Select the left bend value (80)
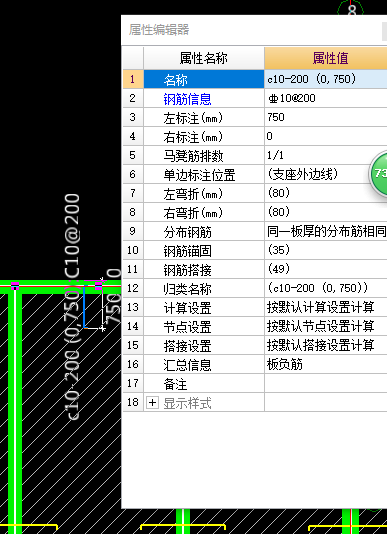The image size is (387, 534). pos(279,193)
